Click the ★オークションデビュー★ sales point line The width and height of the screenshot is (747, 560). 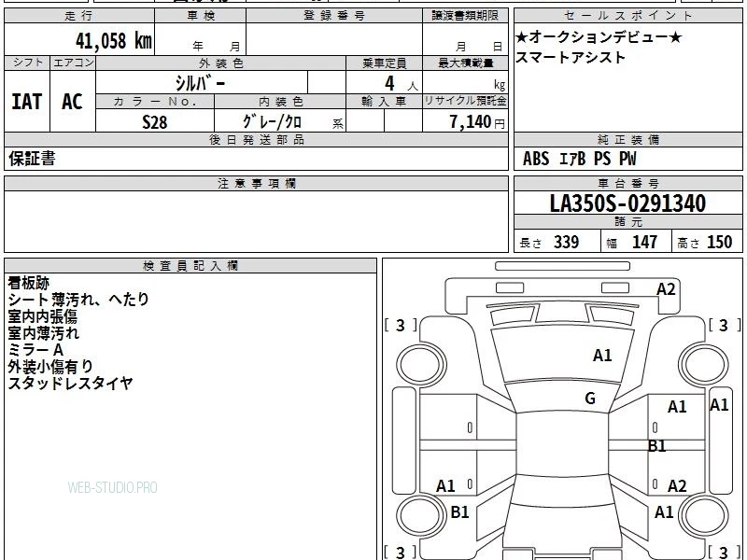(x=599, y=37)
